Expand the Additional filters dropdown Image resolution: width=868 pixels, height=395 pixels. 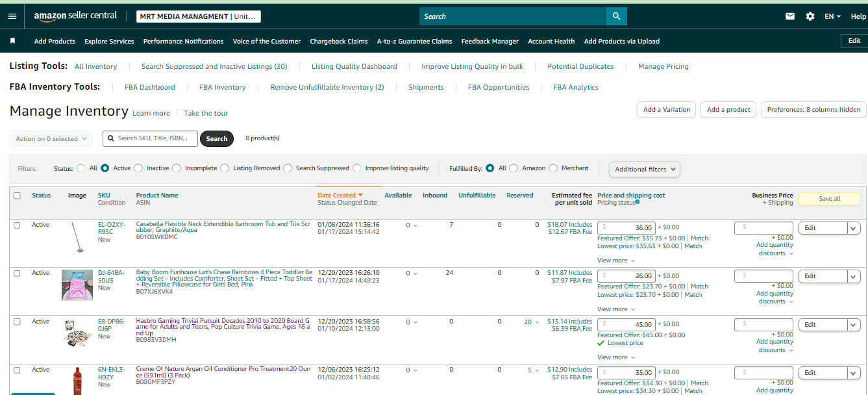645,169
